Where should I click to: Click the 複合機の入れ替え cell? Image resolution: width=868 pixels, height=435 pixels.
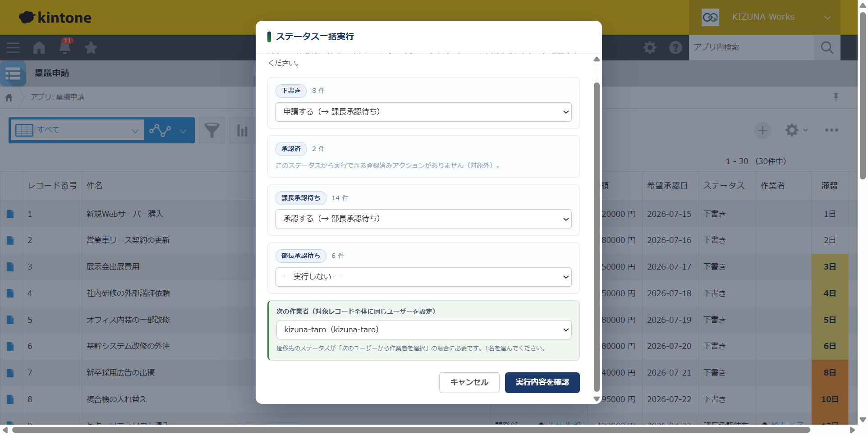pos(117,399)
